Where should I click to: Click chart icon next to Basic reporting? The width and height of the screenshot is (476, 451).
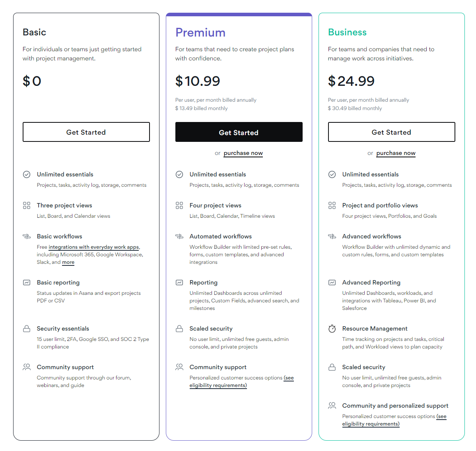pos(27,283)
